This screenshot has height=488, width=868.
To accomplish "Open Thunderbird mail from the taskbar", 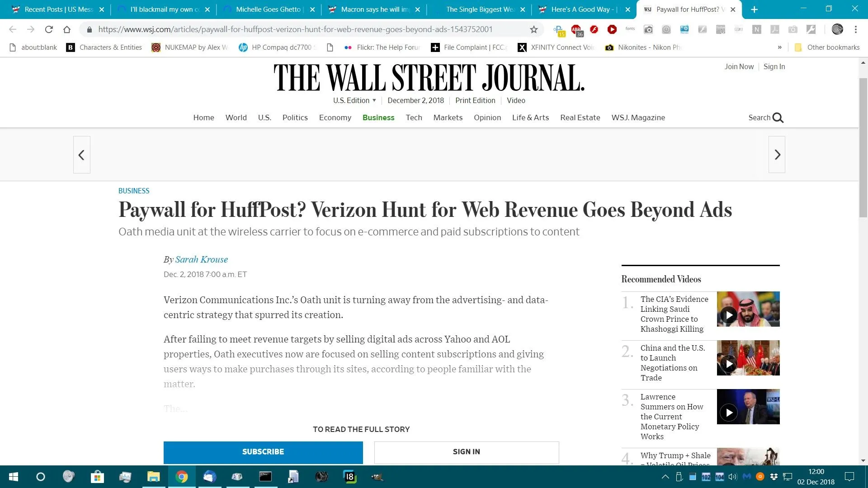I will click(209, 477).
